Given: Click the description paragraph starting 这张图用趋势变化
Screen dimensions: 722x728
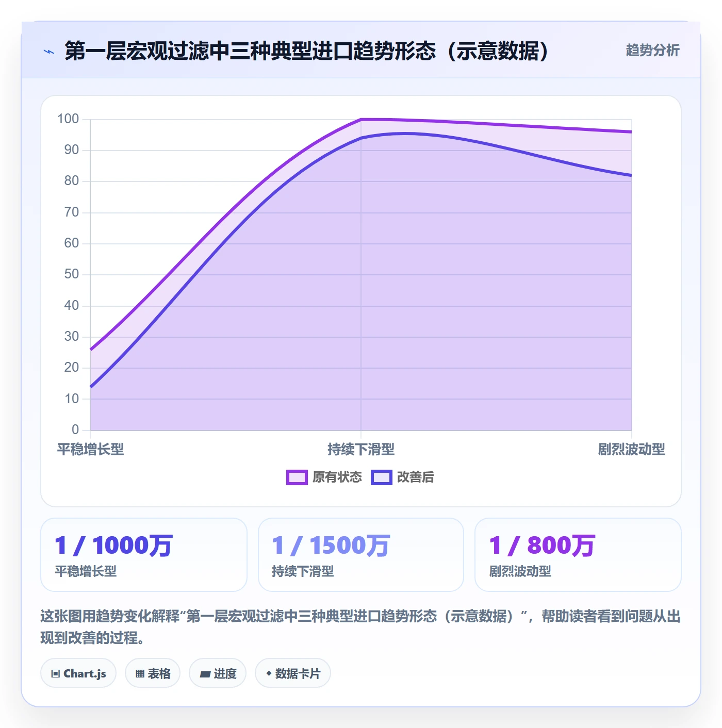Looking at the screenshot, I should point(360,627).
